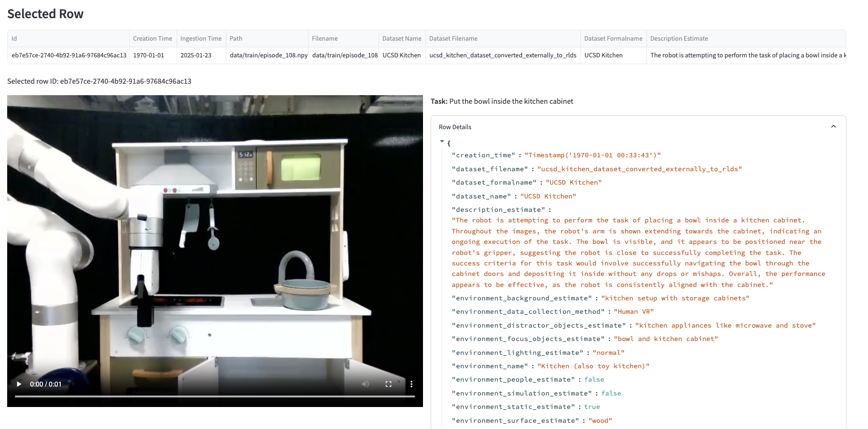The image size is (868, 429).
Task: Click the "wood" surface estimate value
Action: coord(600,421)
